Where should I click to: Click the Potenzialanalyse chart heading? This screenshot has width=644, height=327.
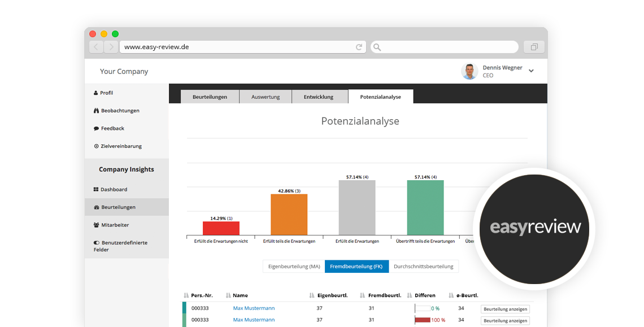coord(360,121)
